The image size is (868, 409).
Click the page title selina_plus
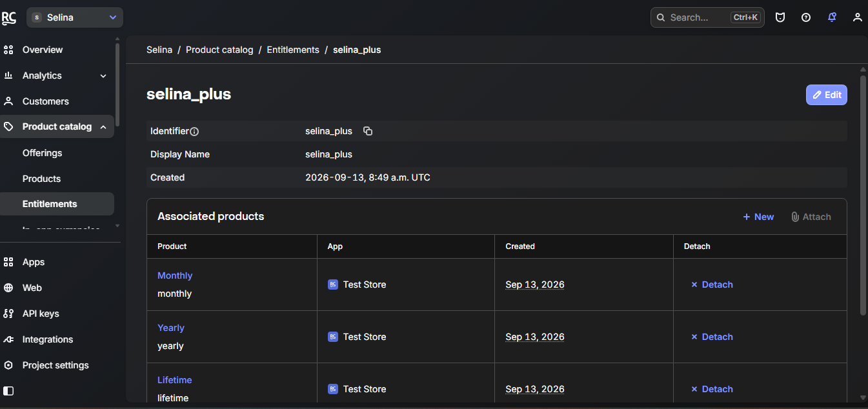pos(189,94)
